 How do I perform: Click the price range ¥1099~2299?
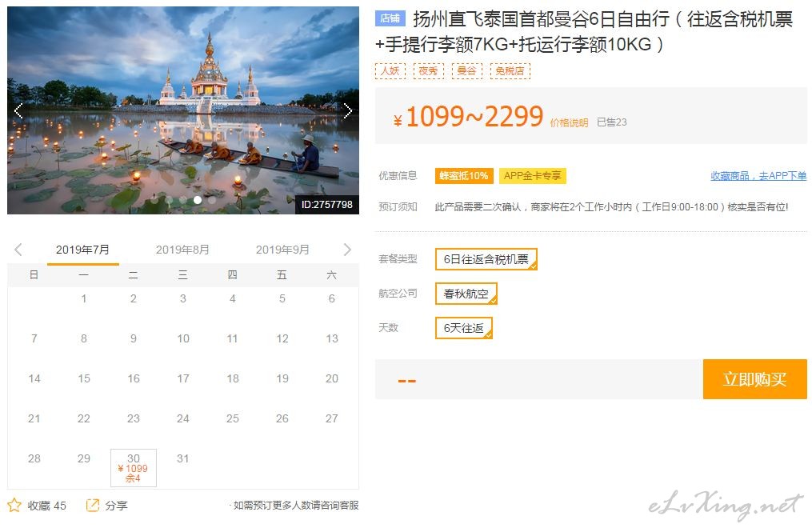[468, 117]
